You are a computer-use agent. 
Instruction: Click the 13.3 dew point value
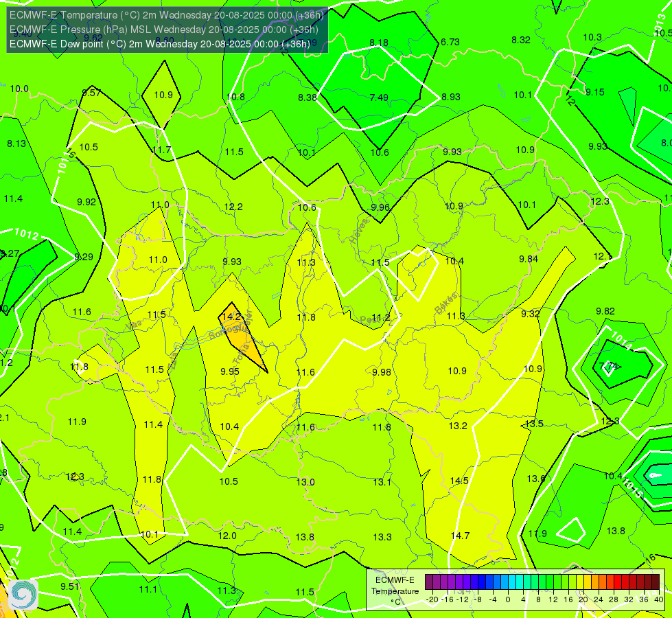pyautogui.click(x=382, y=537)
